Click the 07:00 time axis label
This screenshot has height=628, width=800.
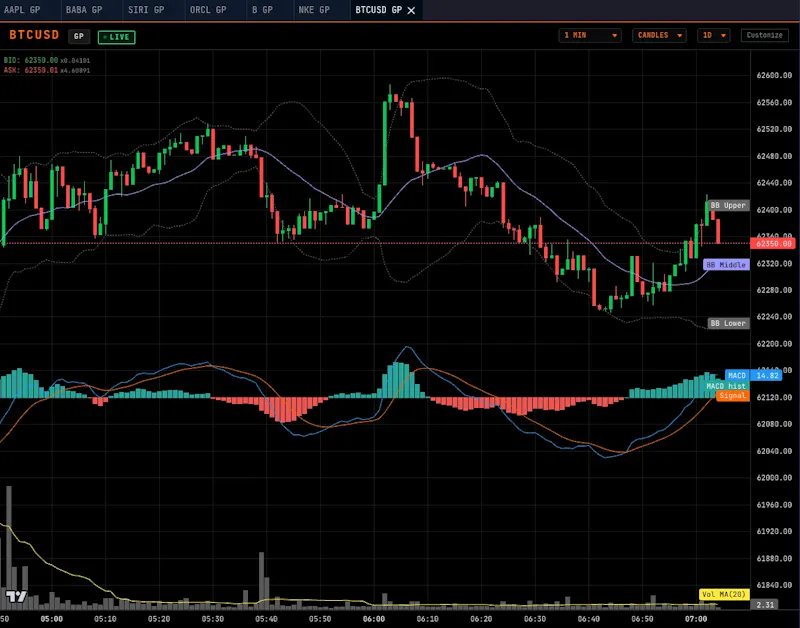(x=696, y=619)
